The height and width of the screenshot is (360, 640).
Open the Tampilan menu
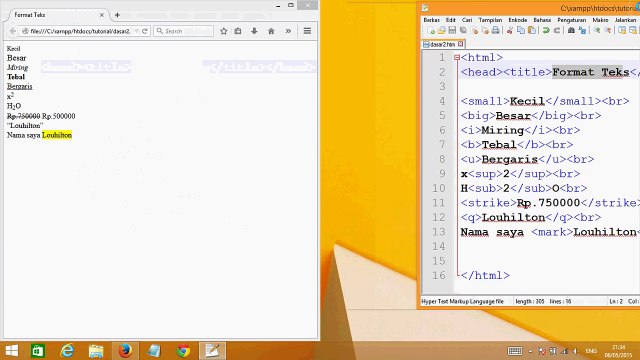[490, 20]
